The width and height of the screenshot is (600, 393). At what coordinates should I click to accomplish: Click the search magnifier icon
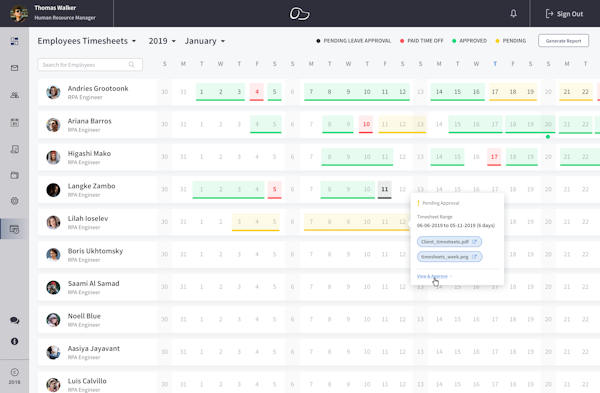[x=132, y=65]
